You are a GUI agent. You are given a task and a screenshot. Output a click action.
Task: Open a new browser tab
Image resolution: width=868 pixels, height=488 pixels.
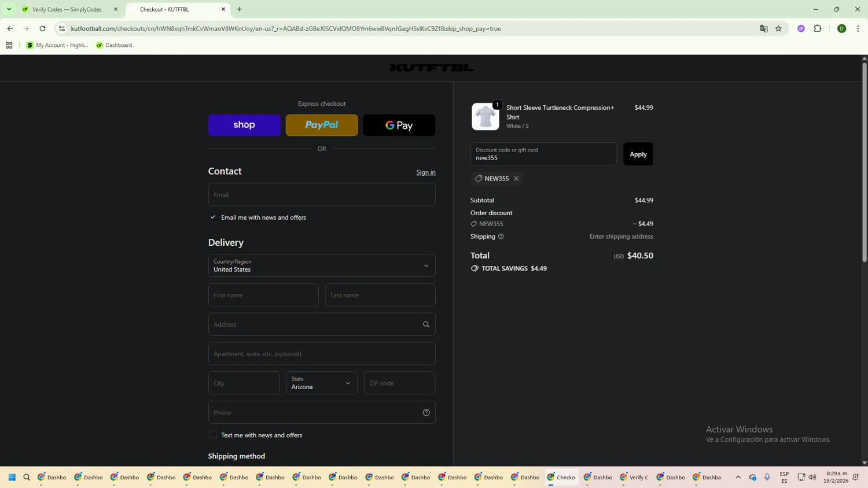(240, 9)
